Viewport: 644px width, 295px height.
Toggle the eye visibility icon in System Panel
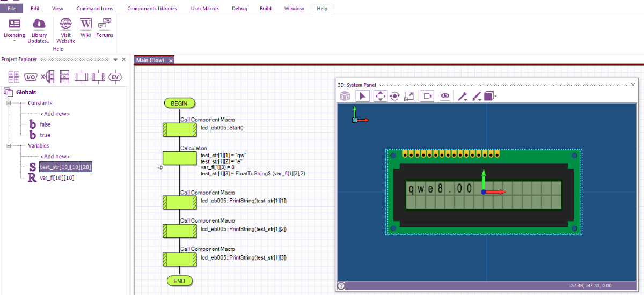444,96
